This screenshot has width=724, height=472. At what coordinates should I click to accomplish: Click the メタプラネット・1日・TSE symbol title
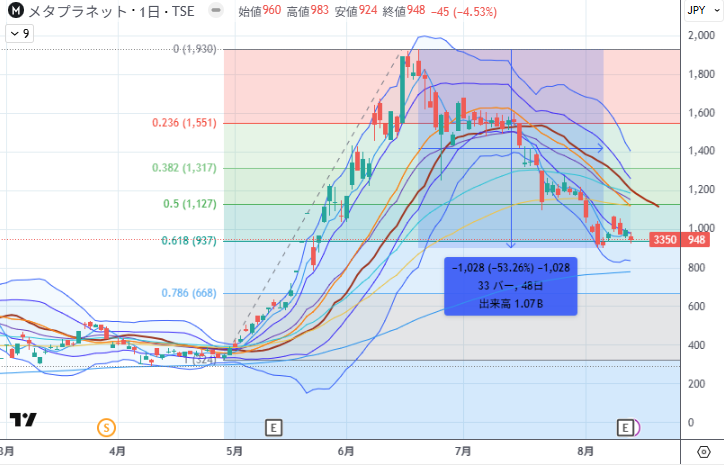click(x=116, y=12)
